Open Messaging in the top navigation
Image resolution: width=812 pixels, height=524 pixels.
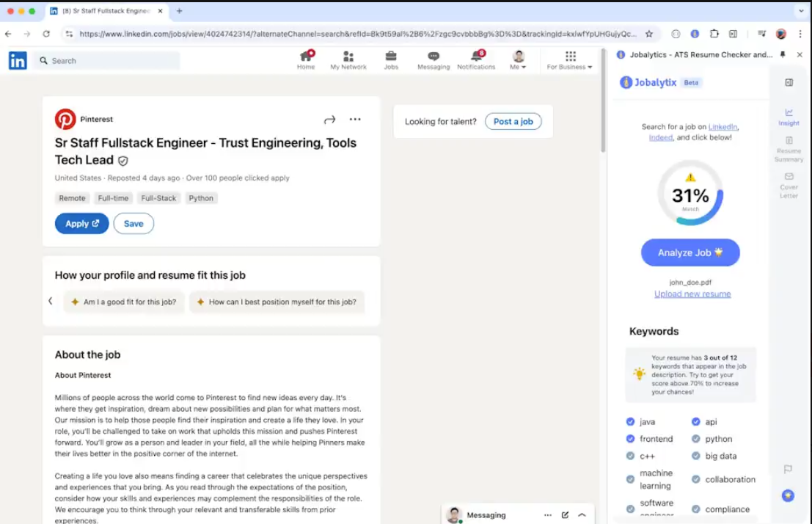(x=434, y=60)
